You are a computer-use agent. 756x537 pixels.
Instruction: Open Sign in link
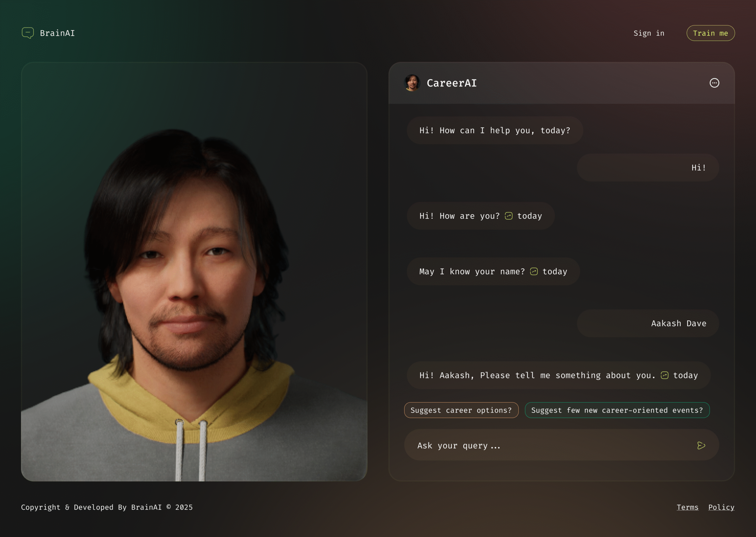tap(649, 33)
